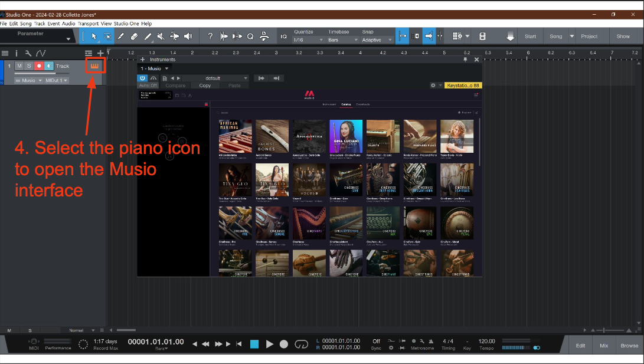Solo the track with S button
The width and height of the screenshot is (644, 364).
pyautogui.click(x=29, y=65)
